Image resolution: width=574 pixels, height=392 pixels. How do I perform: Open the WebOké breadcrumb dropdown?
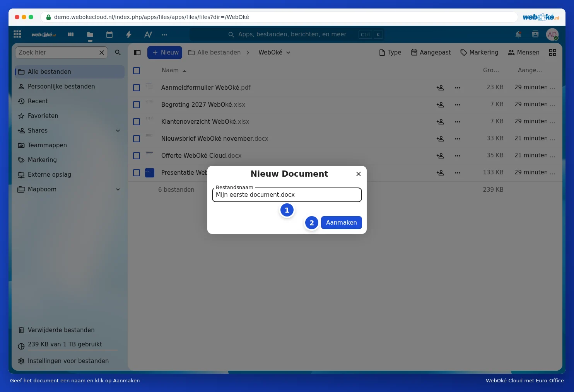pyautogui.click(x=274, y=53)
